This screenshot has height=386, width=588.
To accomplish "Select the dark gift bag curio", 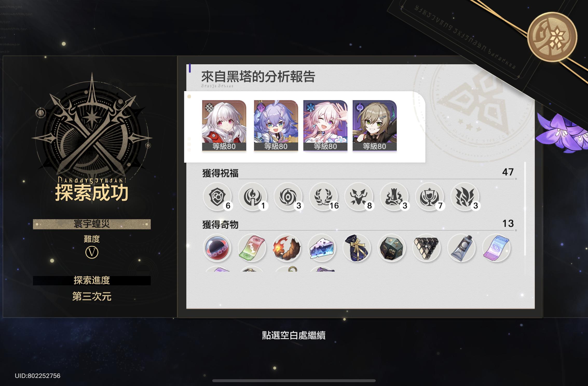I will point(357,248).
